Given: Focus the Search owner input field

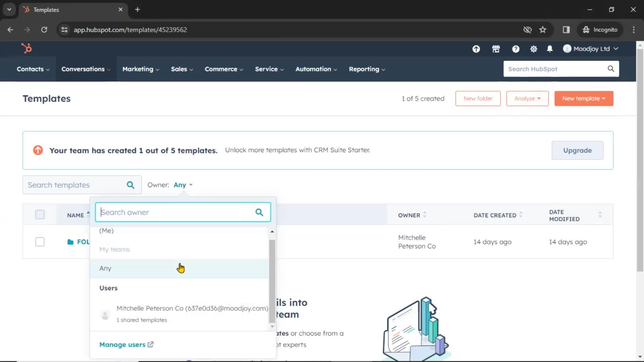Looking at the screenshot, I should click(183, 212).
